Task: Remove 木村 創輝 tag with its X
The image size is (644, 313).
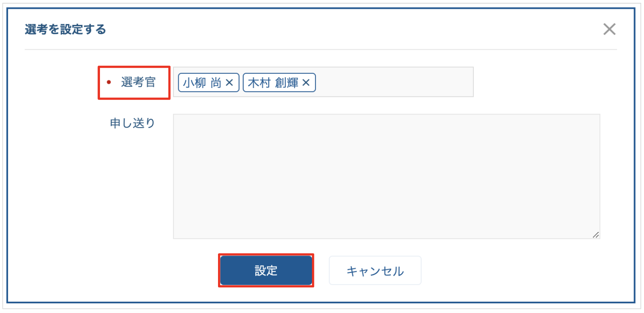Action: point(306,83)
